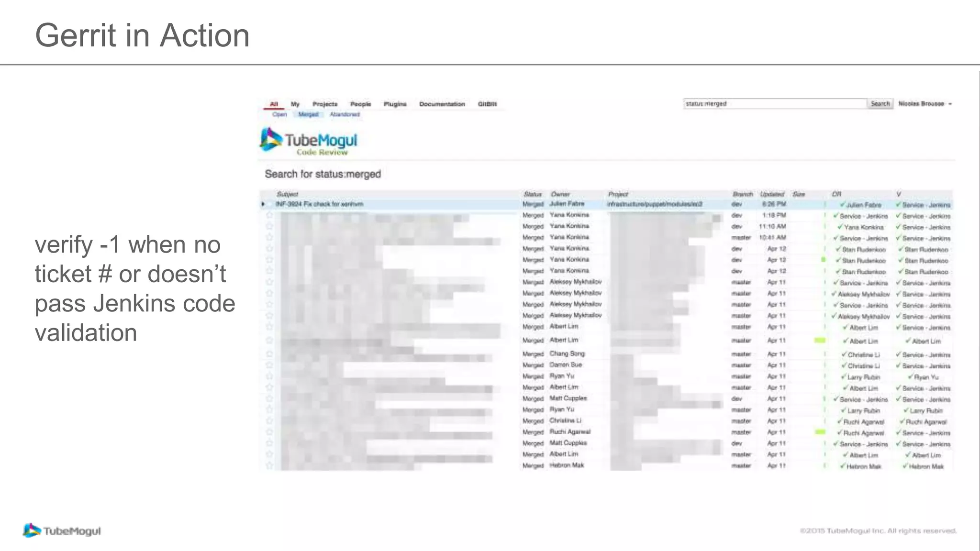Click the Search for status:merged heading

pyautogui.click(x=323, y=174)
